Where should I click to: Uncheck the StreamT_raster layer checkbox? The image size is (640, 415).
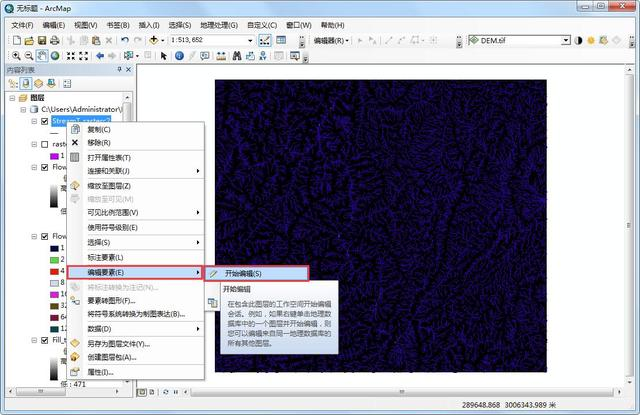tap(45, 121)
